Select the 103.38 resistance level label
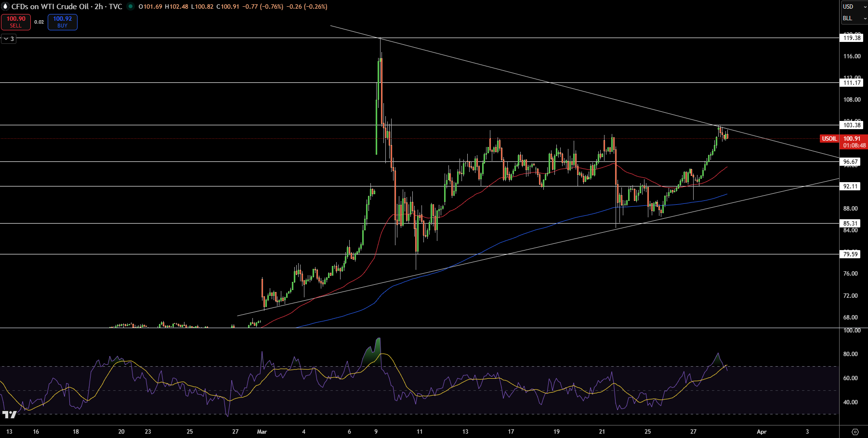This screenshot has width=868, height=438. [x=852, y=125]
